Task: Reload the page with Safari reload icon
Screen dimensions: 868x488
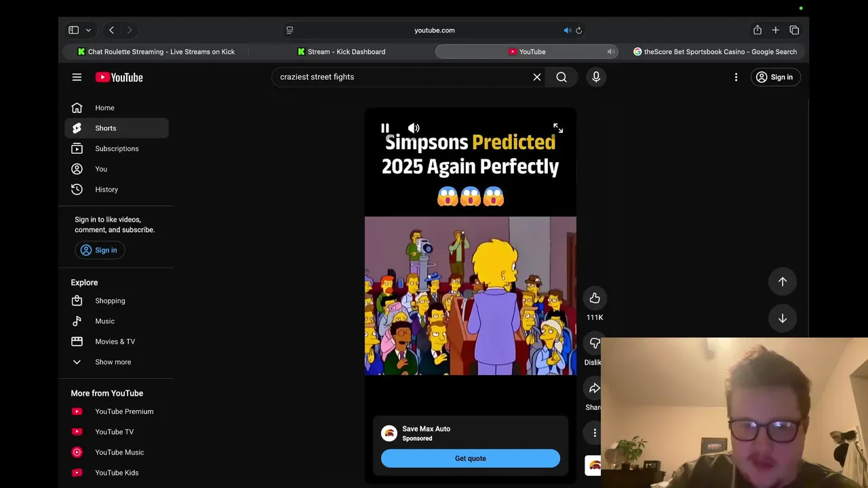Action: click(578, 30)
